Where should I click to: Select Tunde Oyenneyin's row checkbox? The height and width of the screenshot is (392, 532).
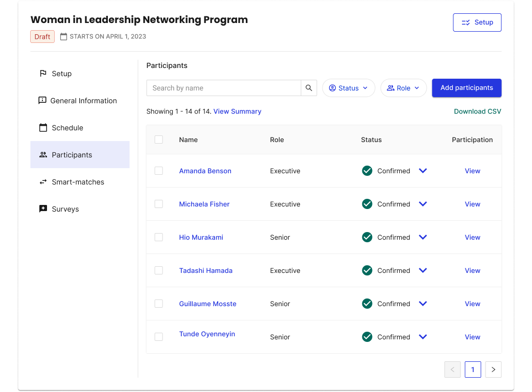point(159,337)
